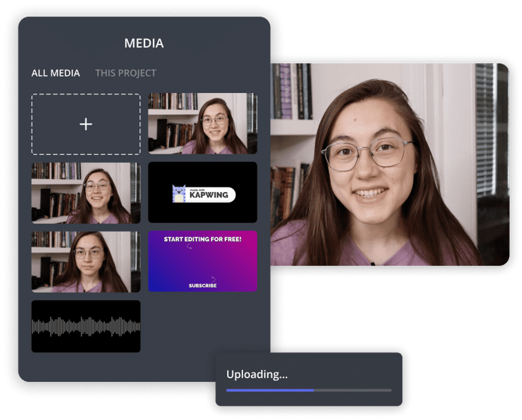Pick the Start Editing For Free clip
522x420 pixels.
[203, 262]
